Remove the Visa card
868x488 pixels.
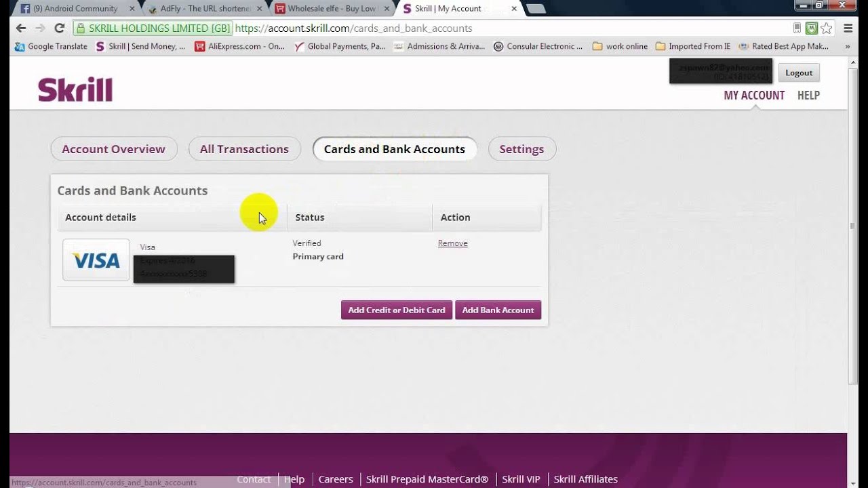point(453,243)
